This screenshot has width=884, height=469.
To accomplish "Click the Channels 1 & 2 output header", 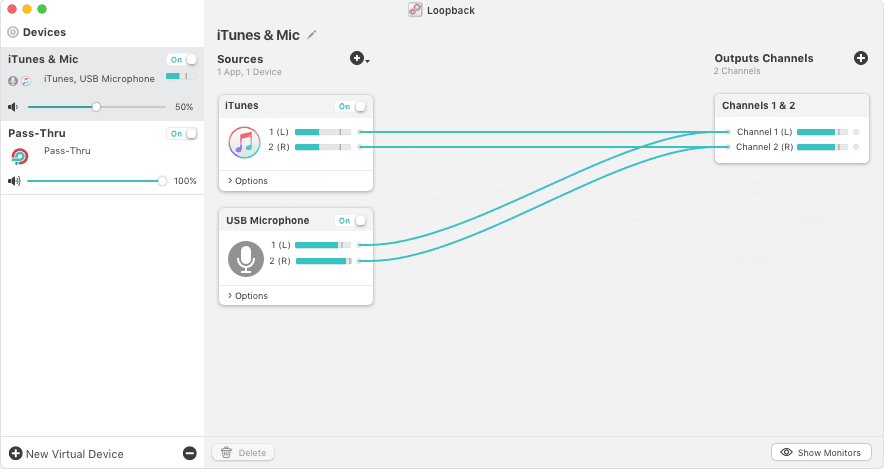I will [x=759, y=106].
